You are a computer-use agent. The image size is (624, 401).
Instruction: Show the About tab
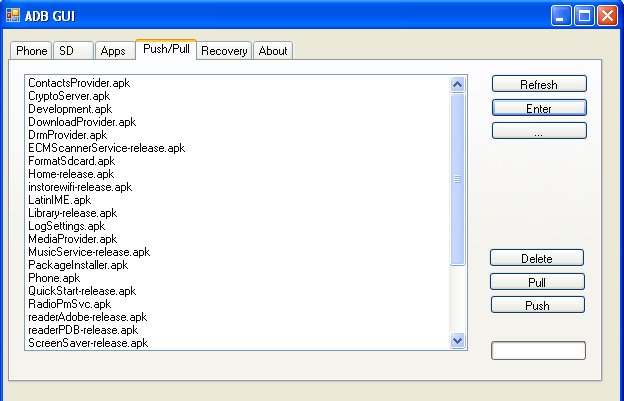[x=273, y=51]
